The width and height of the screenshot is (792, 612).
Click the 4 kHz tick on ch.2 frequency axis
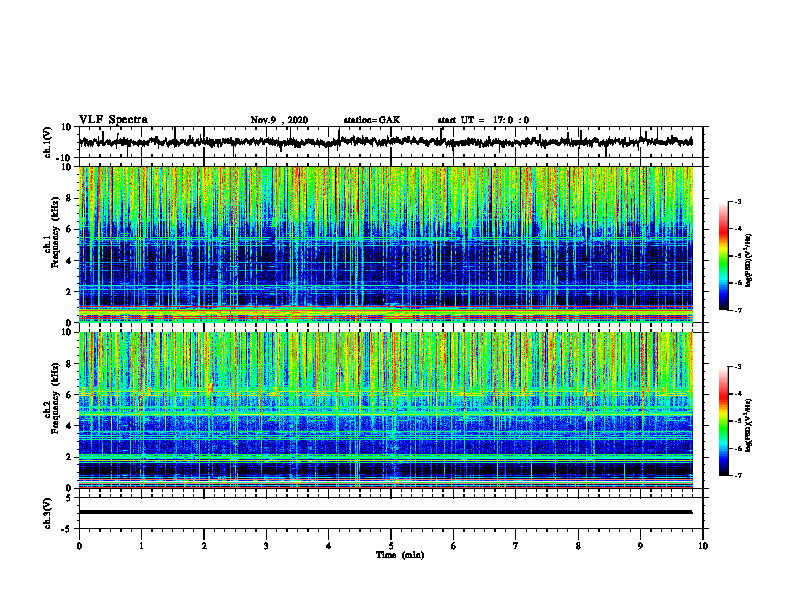(69, 426)
